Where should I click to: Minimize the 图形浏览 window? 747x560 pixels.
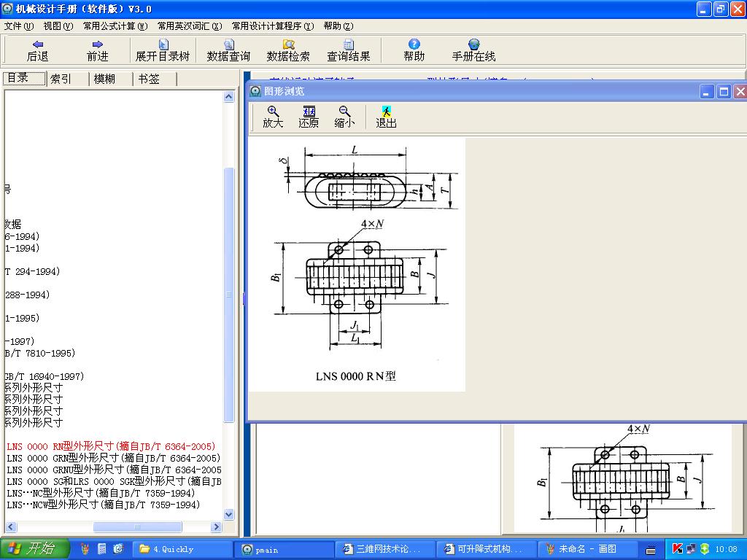(707, 91)
